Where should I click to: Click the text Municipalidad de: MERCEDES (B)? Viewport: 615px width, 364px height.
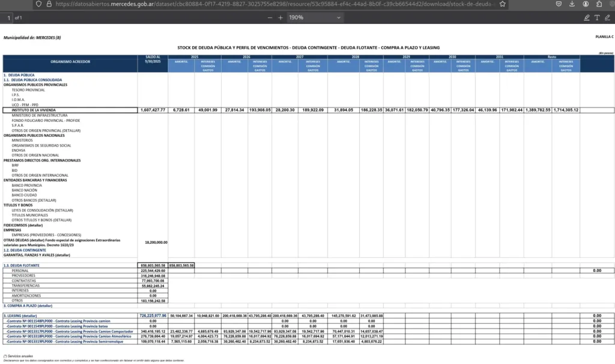pyautogui.click(x=32, y=38)
